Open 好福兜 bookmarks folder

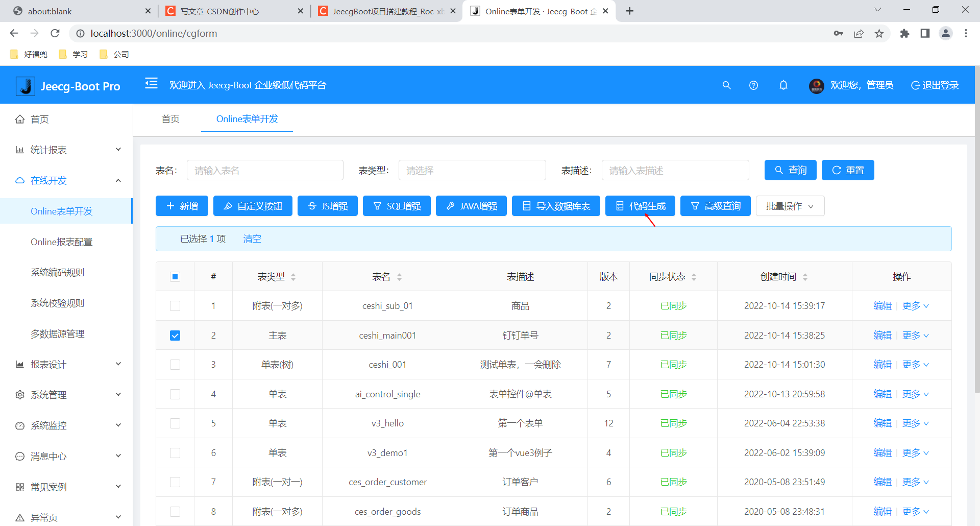click(29, 54)
